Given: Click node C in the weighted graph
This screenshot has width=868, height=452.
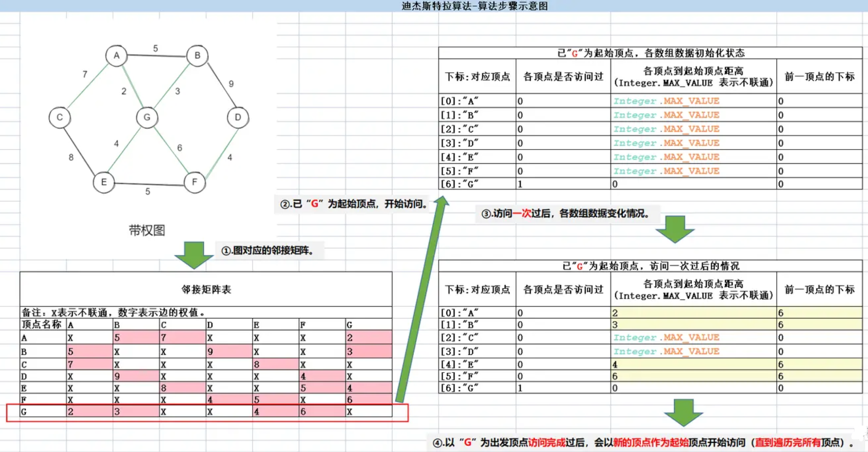Looking at the screenshot, I should 60,117.
